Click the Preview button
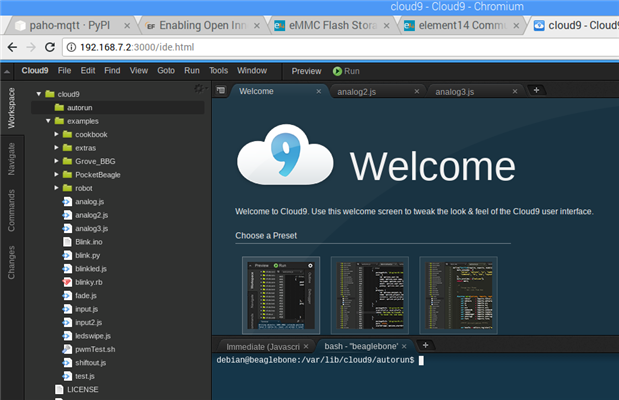 click(x=306, y=71)
